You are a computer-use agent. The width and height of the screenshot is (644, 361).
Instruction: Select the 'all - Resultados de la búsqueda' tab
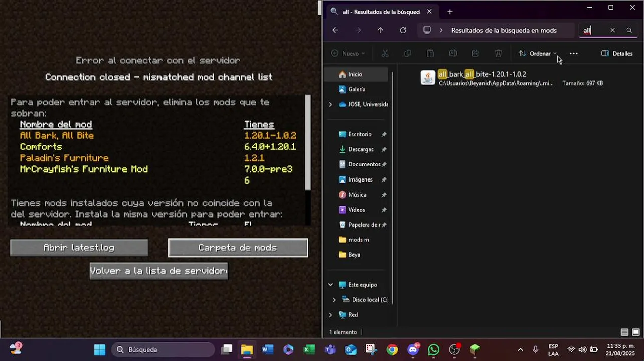pyautogui.click(x=381, y=12)
